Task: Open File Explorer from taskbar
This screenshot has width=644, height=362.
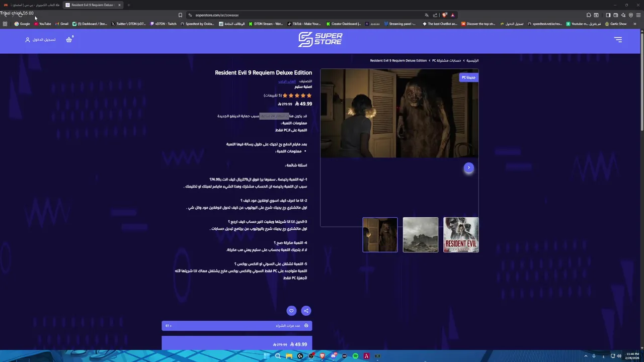Action: pyautogui.click(x=289, y=356)
